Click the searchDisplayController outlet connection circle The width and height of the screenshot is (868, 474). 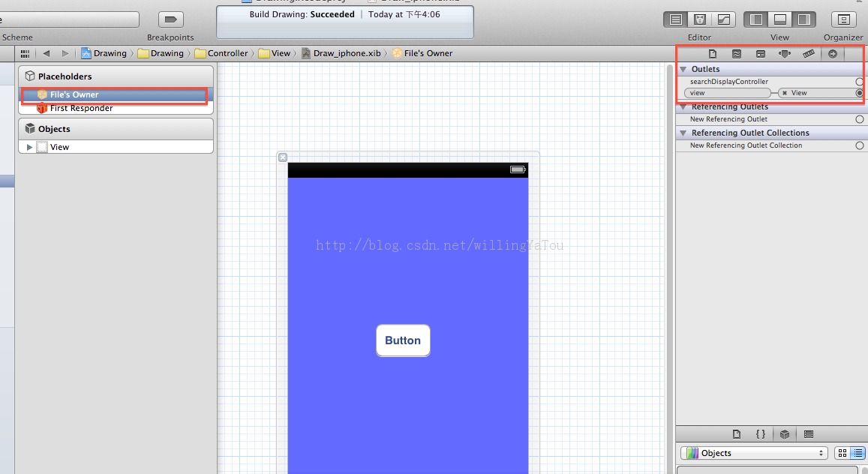tap(859, 82)
